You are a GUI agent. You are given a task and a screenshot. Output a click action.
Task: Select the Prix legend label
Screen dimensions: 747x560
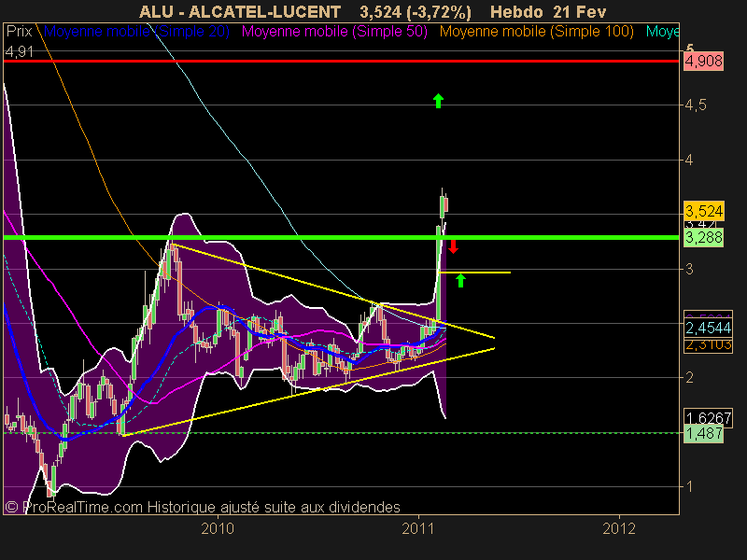19,32
